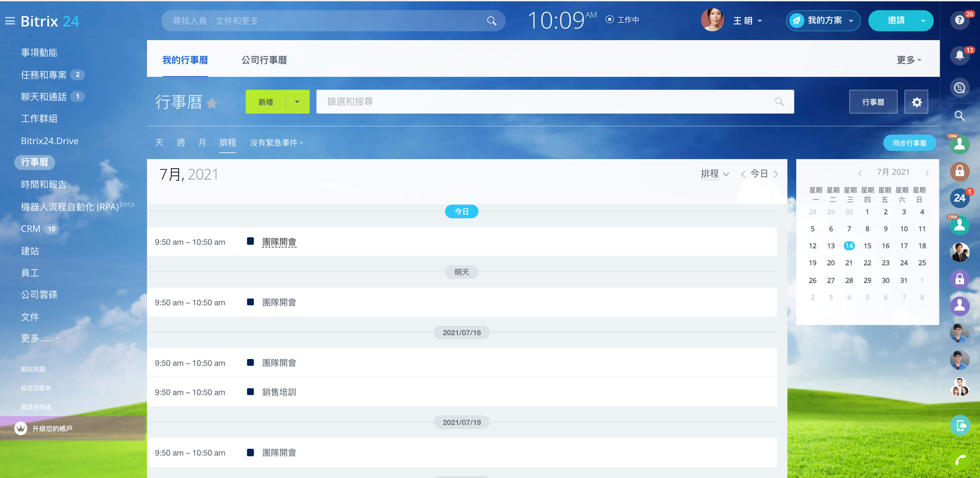Open today's 團隊開會 event
980x478 pixels.
[279, 242]
